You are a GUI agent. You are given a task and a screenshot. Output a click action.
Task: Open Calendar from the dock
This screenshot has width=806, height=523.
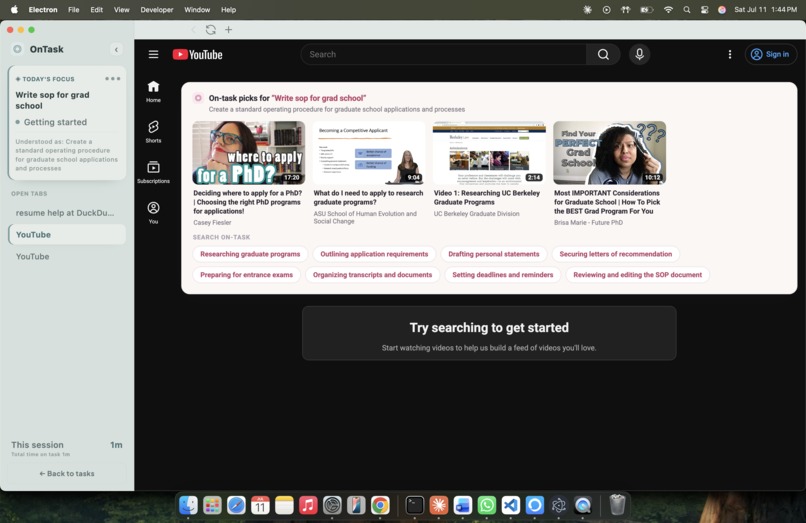pyautogui.click(x=260, y=506)
